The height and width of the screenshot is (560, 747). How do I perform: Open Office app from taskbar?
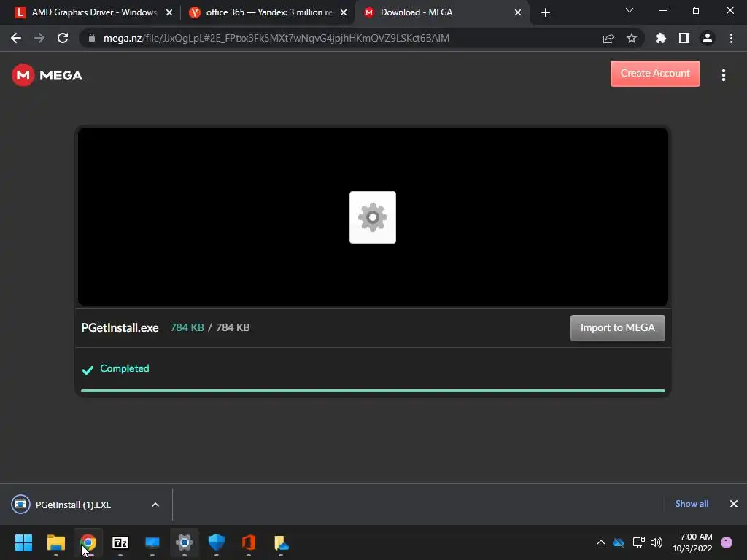249,542
